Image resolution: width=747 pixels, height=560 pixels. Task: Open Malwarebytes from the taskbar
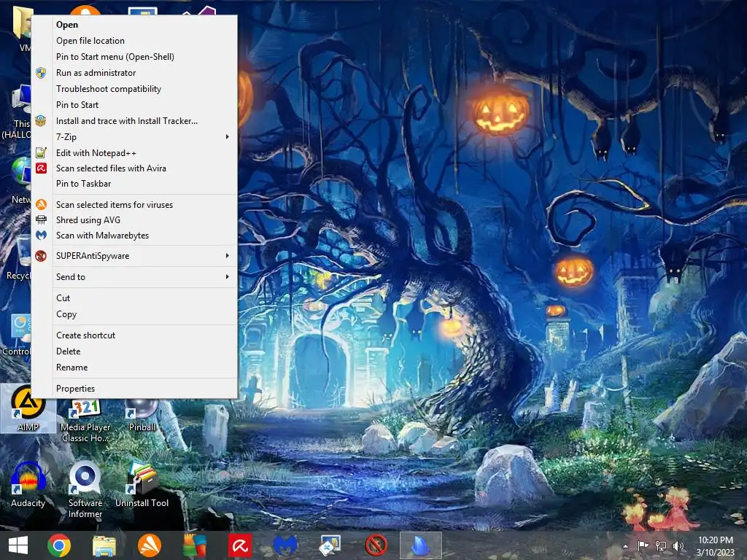(x=285, y=545)
